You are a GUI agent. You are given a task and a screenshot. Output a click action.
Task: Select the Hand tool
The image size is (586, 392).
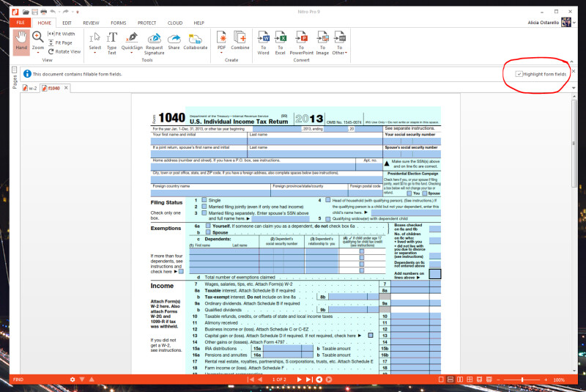click(21, 40)
